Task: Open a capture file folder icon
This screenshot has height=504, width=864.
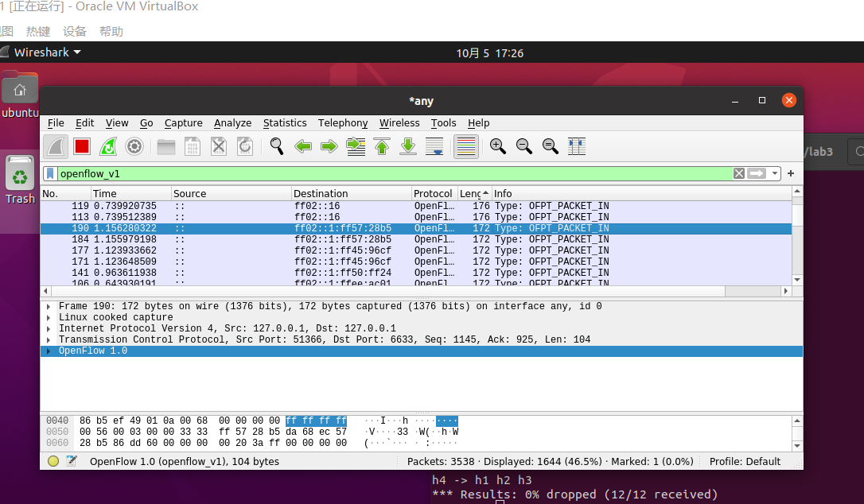Action: tap(165, 146)
